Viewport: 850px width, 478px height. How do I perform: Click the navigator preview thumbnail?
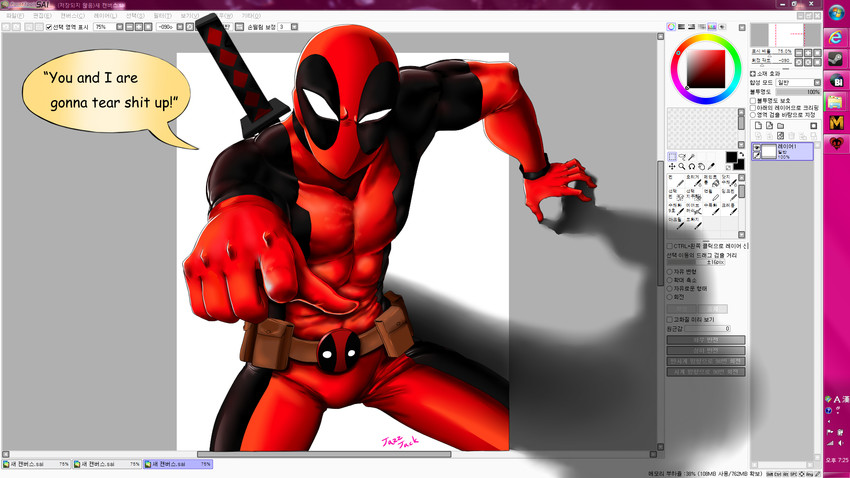[x=785, y=35]
